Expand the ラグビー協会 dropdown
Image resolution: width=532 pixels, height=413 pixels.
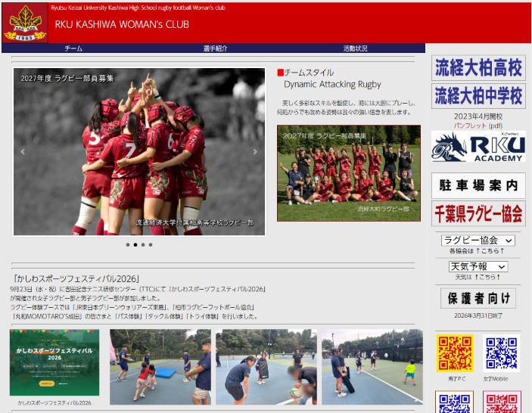[478, 240]
